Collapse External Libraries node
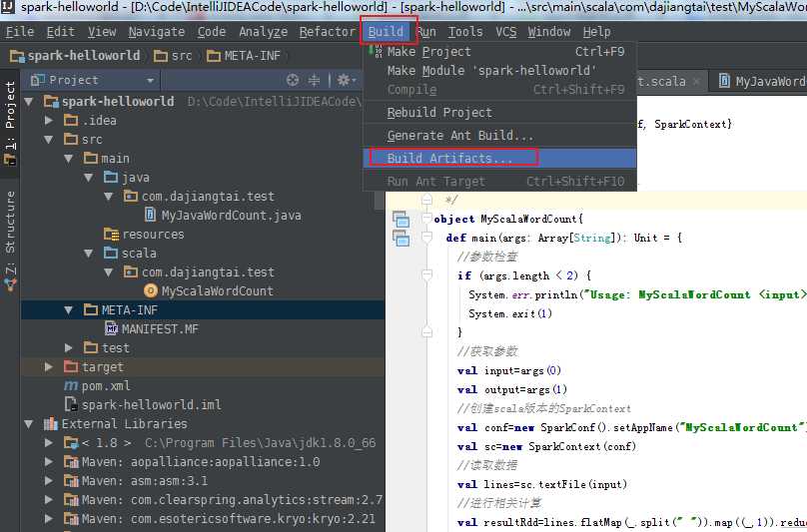The width and height of the screenshot is (807, 532). [x=29, y=424]
